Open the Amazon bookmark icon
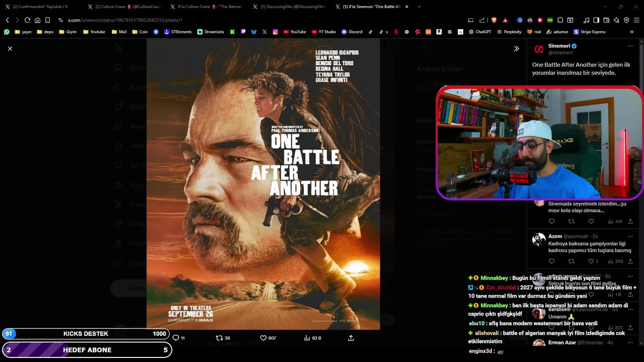This screenshot has width=644, height=362. coord(439,32)
